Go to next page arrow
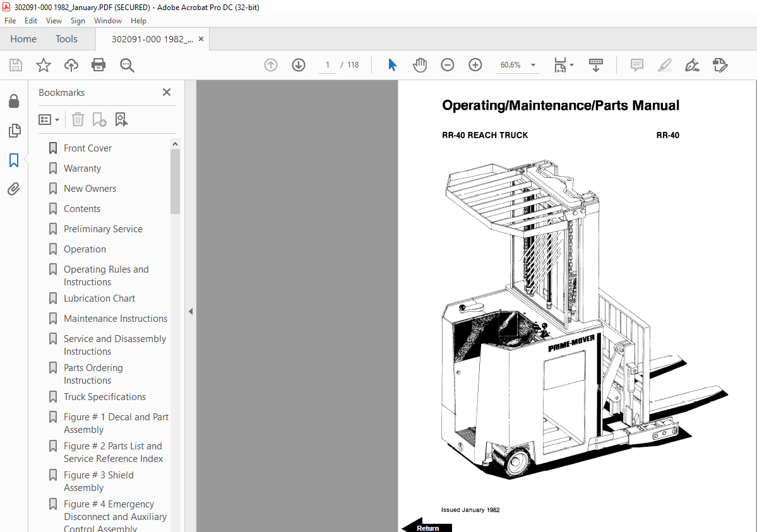The image size is (757, 532). pyautogui.click(x=299, y=65)
